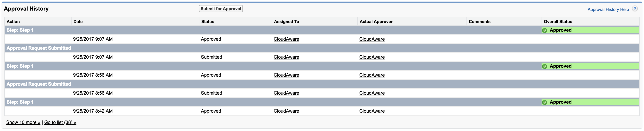
Task: Open Actual Approver CloudAware in 9:07 AM Submitted row
Action: click(372, 57)
